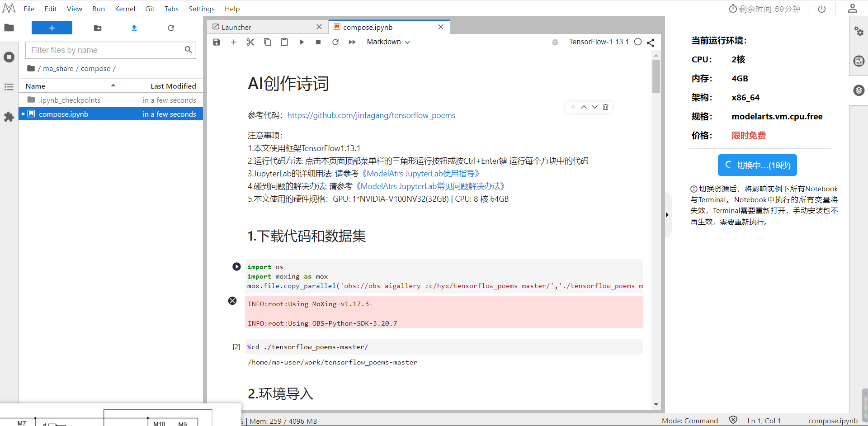The image size is (868, 426).
Task: Upload files using the upload arrow icon
Action: 134,28
